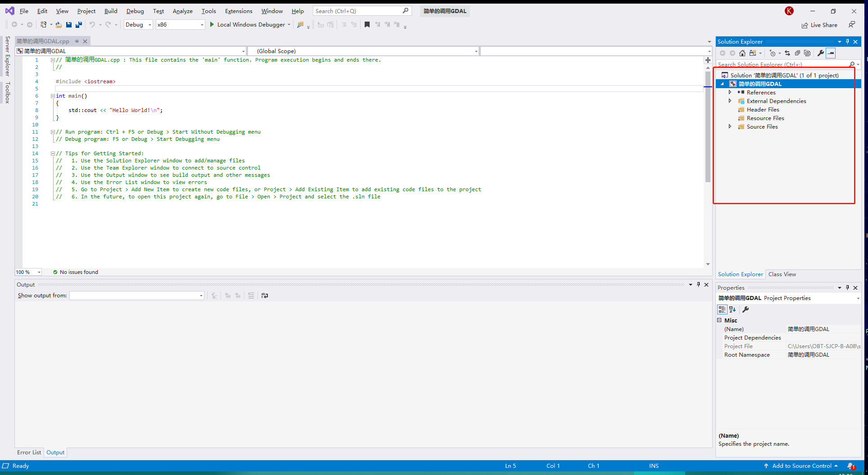Click the No issues found indicator
The height and width of the screenshot is (475, 868).
76,272
